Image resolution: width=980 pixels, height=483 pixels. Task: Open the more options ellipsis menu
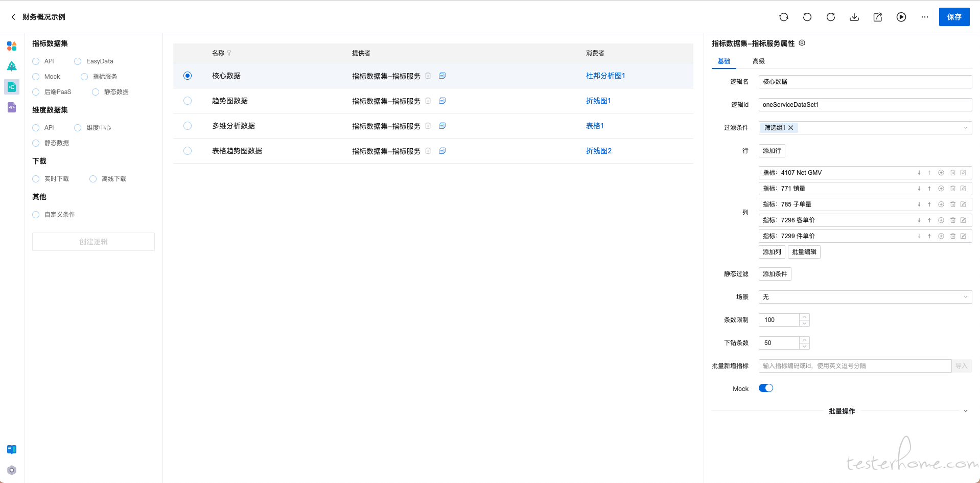925,17
